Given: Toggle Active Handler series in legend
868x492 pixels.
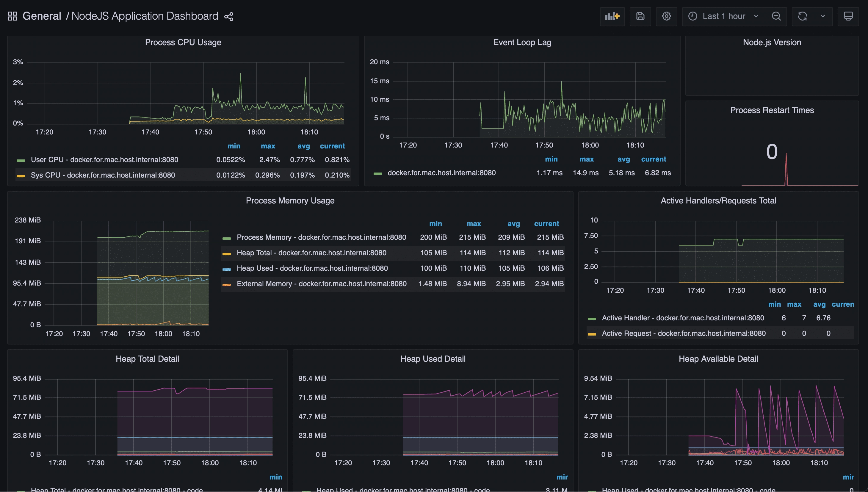Looking at the screenshot, I should point(683,318).
